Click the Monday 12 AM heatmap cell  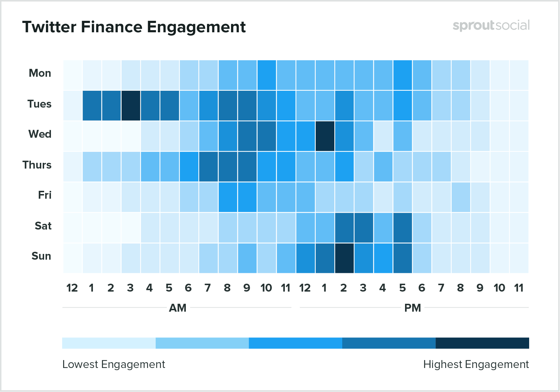click(73, 75)
